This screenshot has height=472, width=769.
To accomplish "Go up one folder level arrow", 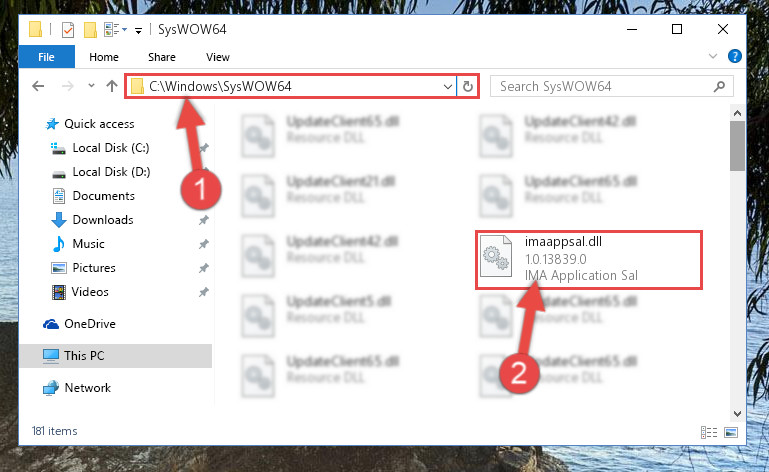I will tap(112, 86).
